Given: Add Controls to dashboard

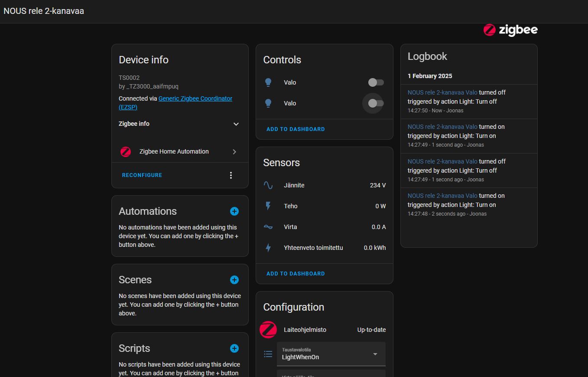Looking at the screenshot, I should tap(296, 129).
